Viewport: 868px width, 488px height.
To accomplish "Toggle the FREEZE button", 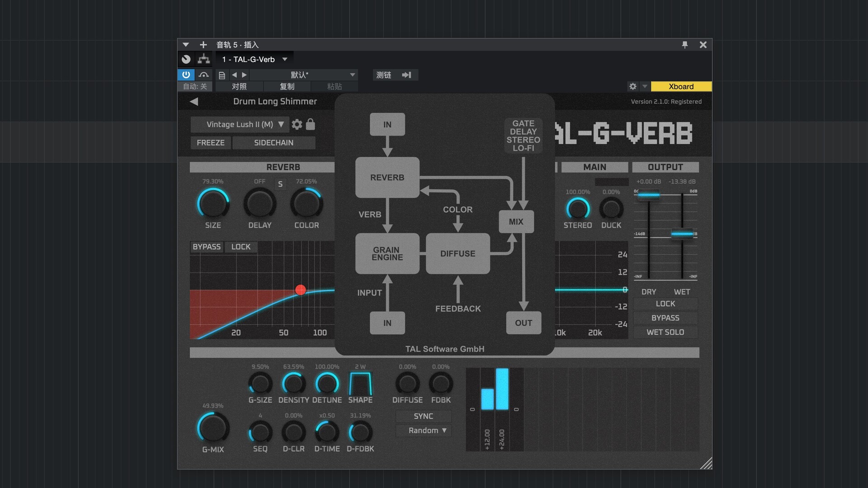I will (x=211, y=143).
